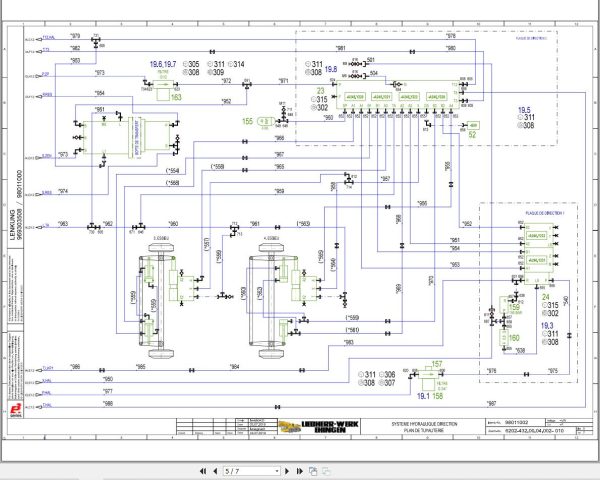
Task: Select the green component number 163
Action: 176,97
